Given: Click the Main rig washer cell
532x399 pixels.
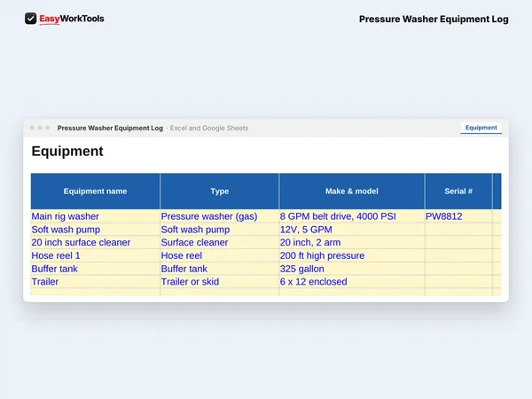Looking at the screenshot, I should coord(96,216).
